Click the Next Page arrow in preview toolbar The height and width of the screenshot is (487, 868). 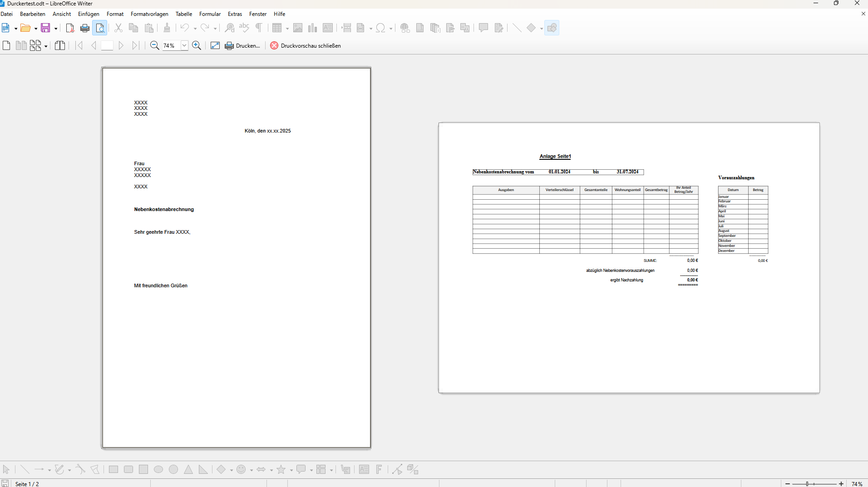point(121,45)
